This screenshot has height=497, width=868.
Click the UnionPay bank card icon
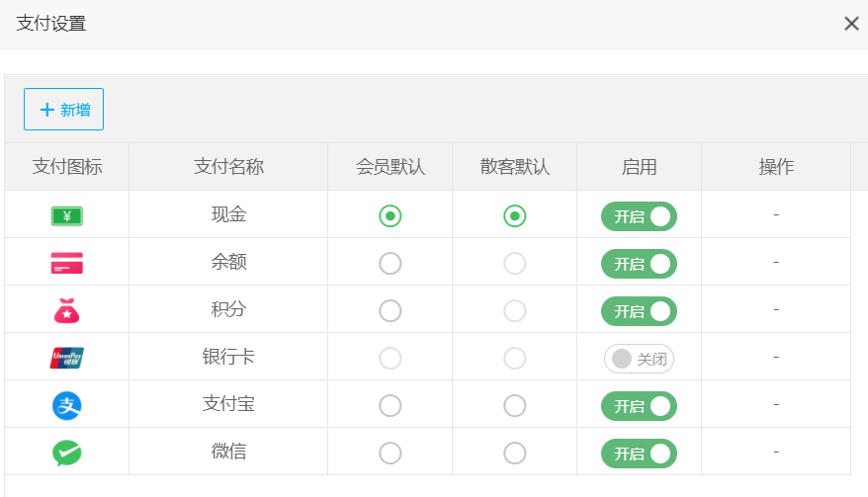click(66, 358)
